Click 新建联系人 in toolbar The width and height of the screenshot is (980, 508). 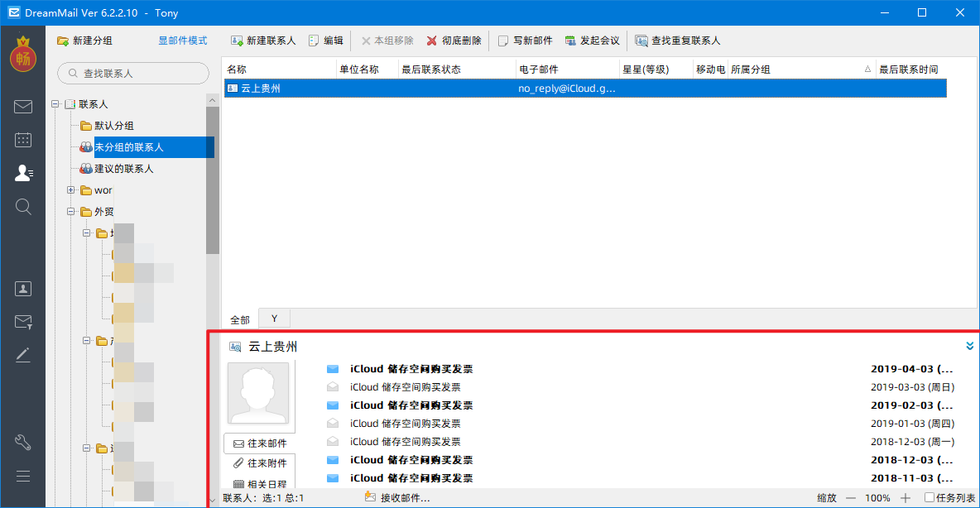click(x=263, y=41)
